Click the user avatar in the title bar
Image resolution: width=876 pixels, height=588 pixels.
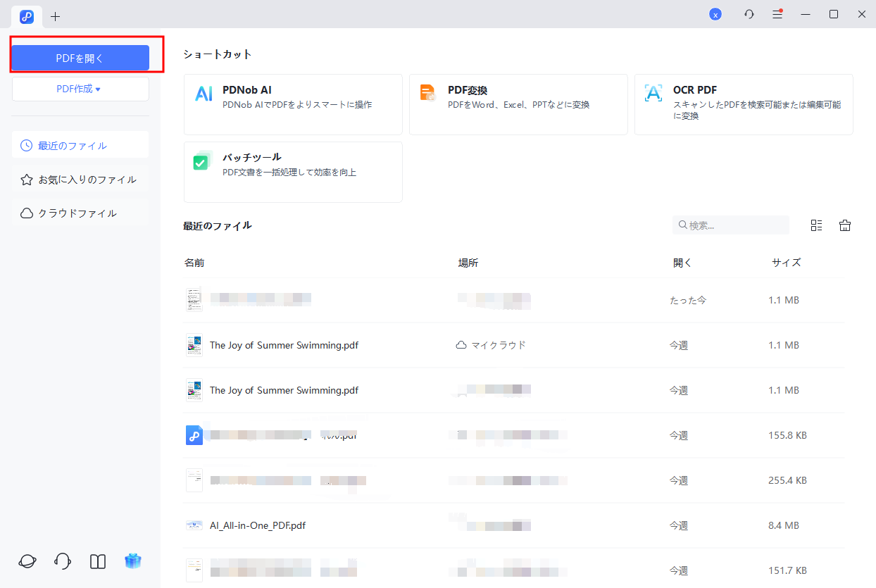point(715,13)
